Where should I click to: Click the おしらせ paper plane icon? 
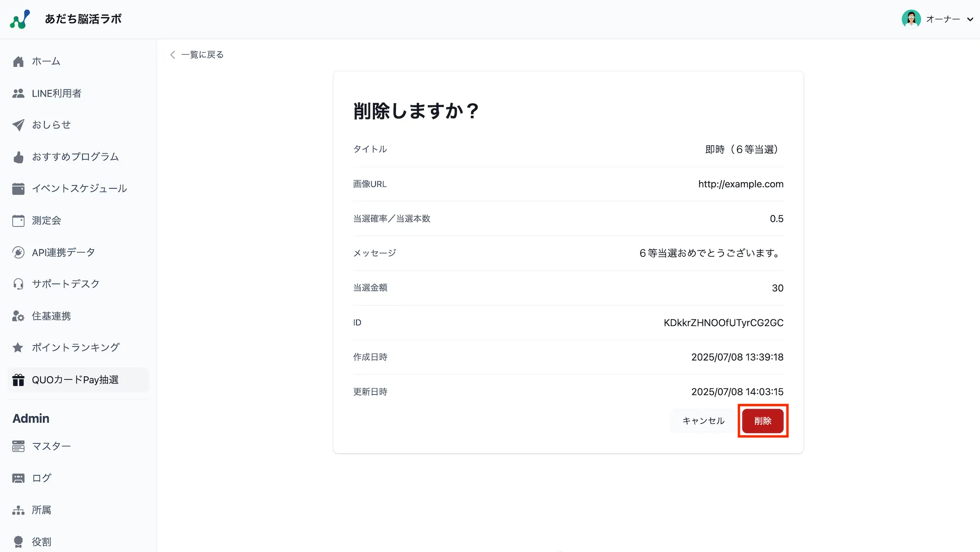[18, 125]
